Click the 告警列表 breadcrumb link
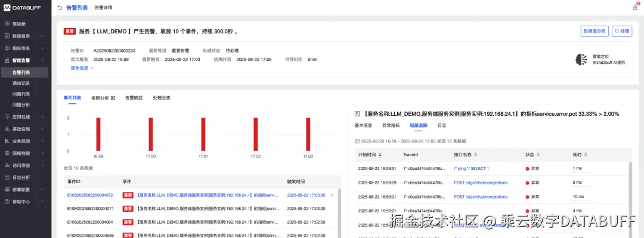This screenshot has width=644, height=238. [x=77, y=7]
